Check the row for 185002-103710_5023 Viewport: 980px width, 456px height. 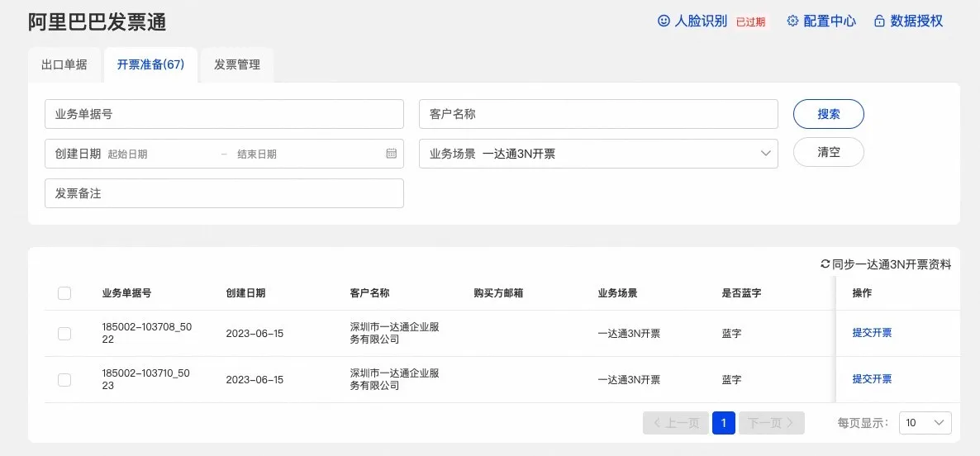[x=64, y=380]
